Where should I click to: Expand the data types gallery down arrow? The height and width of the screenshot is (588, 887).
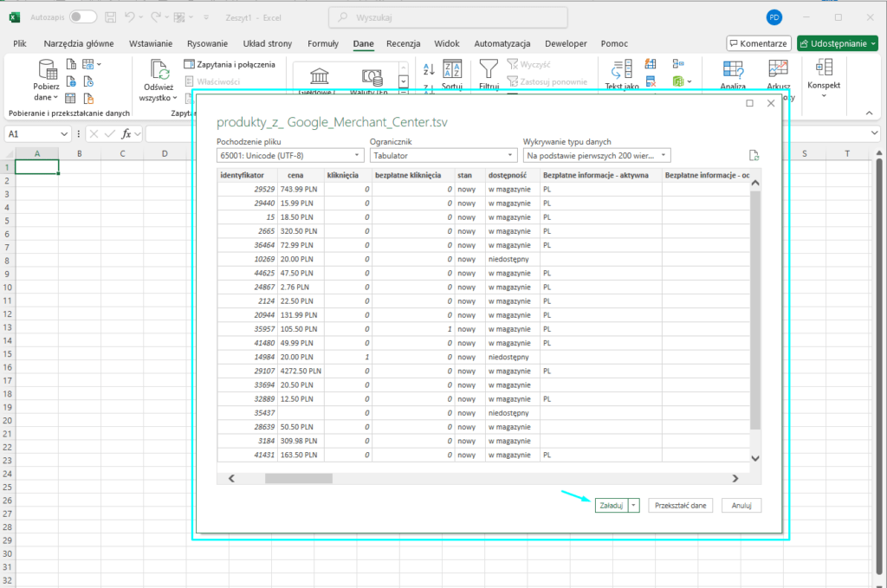point(404,82)
